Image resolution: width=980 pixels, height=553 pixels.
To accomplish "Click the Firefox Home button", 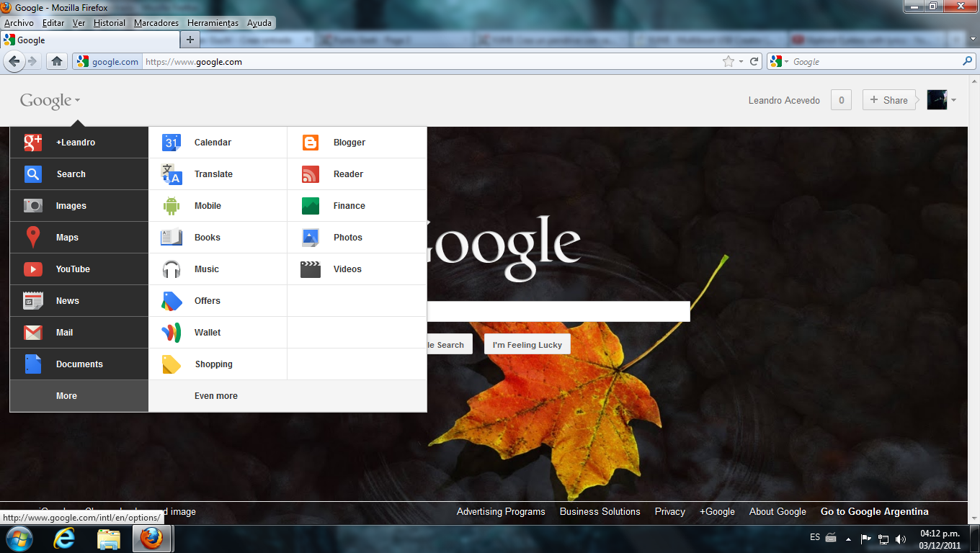I will tap(57, 61).
